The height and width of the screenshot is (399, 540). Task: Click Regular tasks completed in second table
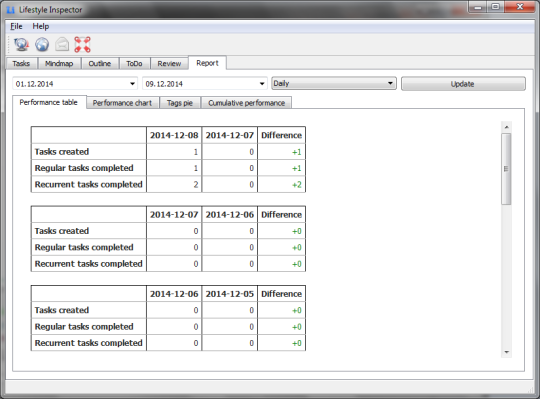pyautogui.click(x=84, y=247)
